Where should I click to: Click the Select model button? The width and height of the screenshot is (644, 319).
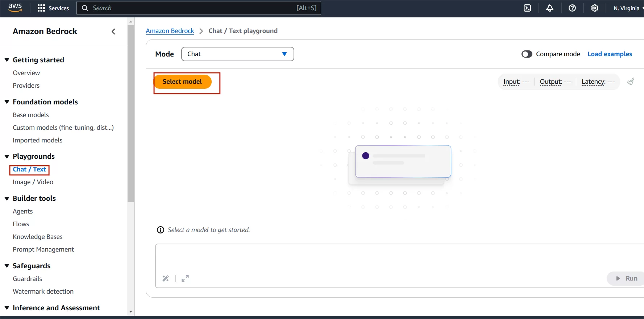pos(182,82)
